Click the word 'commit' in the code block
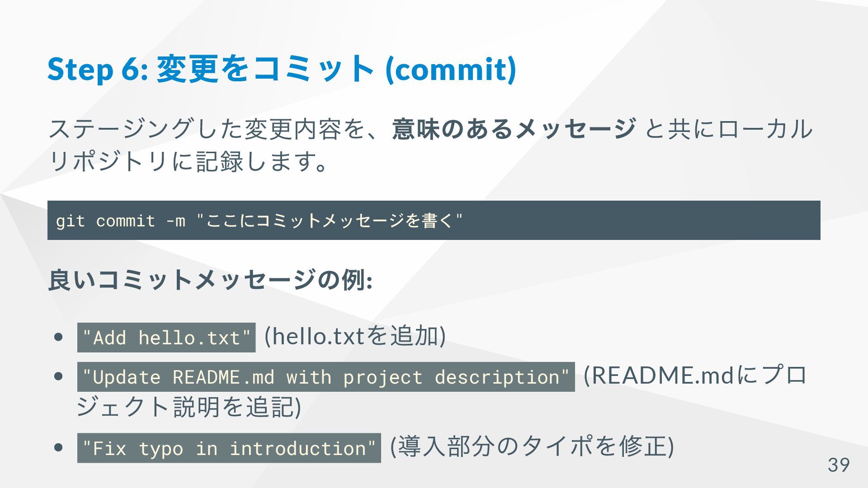The image size is (868, 488). pyautogui.click(x=126, y=221)
